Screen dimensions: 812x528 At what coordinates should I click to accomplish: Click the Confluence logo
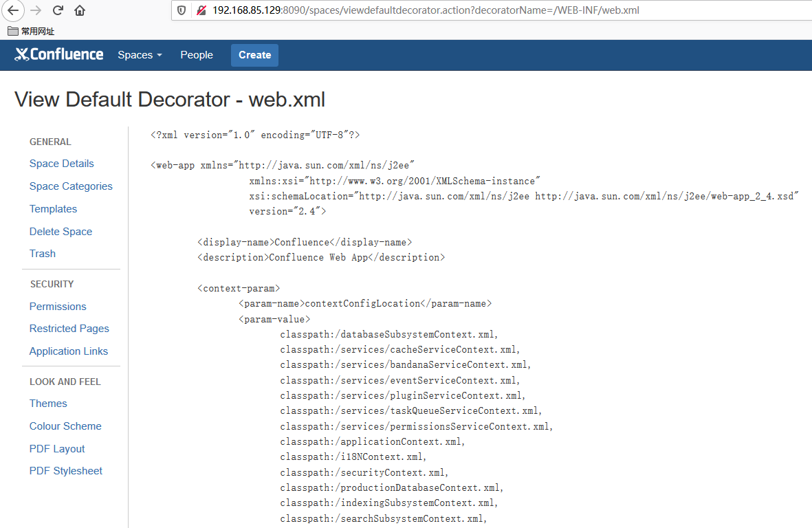pyautogui.click(x=58, y=54)
